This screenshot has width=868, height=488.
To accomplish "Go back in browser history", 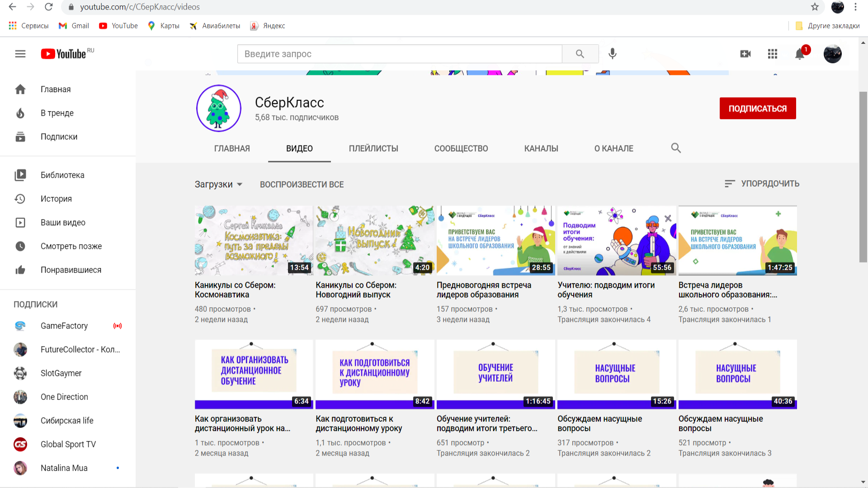I will click(12, 7).
